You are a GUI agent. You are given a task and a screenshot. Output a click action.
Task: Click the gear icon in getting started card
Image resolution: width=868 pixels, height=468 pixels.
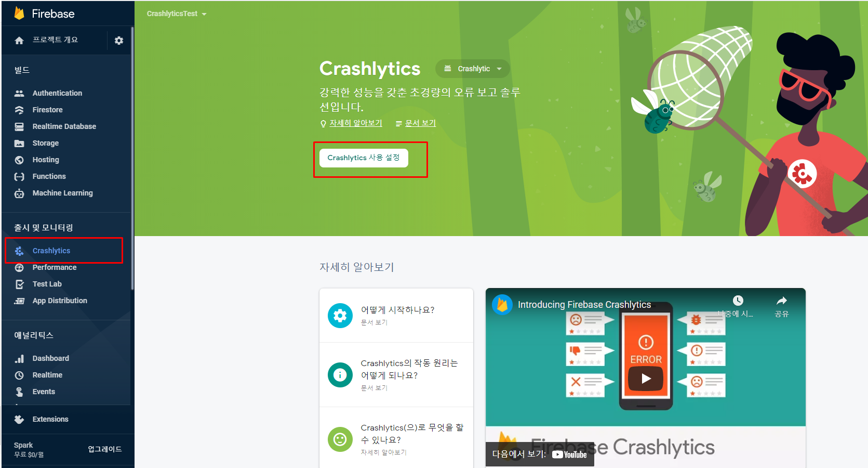coord(340,316)
